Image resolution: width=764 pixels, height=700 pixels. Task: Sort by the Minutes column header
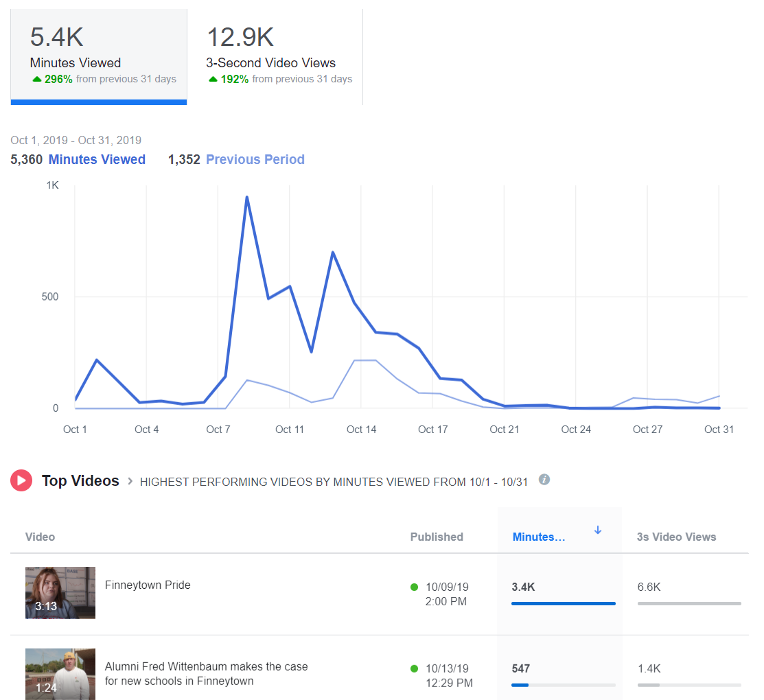(x=539, y=537)
